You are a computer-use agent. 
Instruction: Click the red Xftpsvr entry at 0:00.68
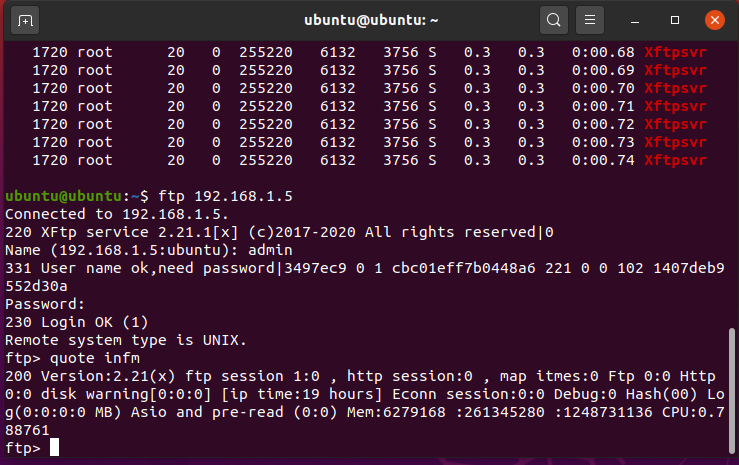(x=675, y=52)
